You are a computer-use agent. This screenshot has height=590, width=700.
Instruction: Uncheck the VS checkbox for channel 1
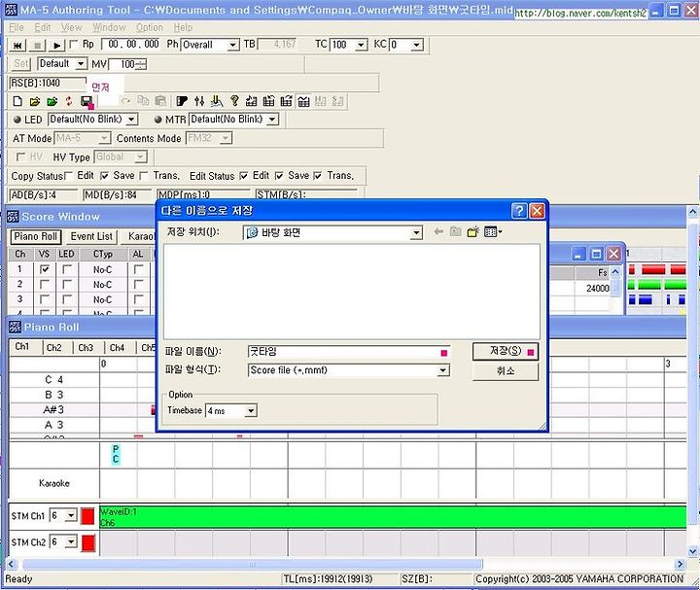pyautogui.click(x=45, y=269)
